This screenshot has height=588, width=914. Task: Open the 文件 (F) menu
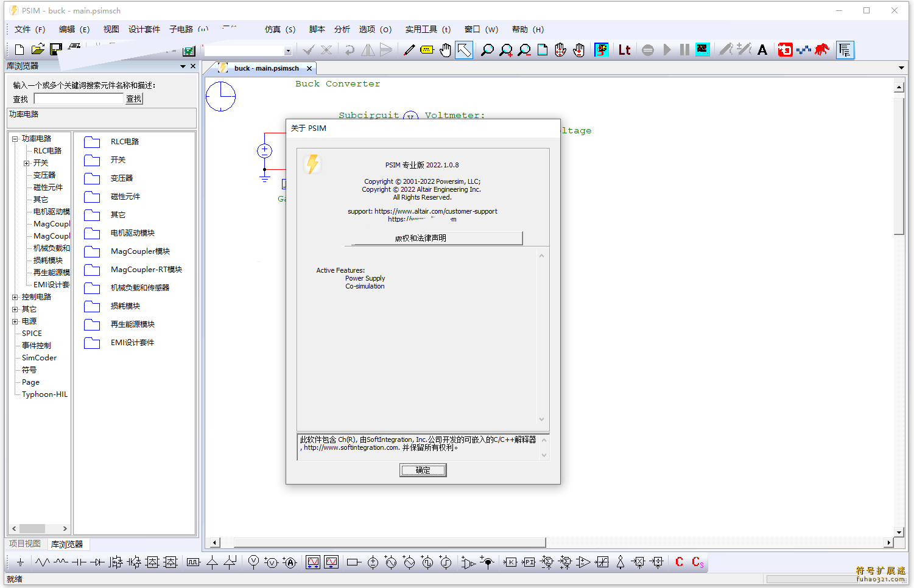[30, 29]
